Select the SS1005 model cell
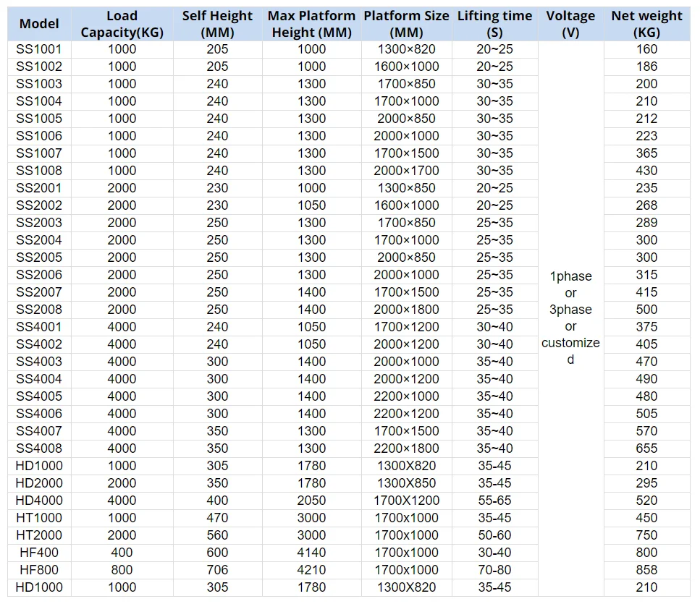The image size is (700, 604). tap(39, 119)
